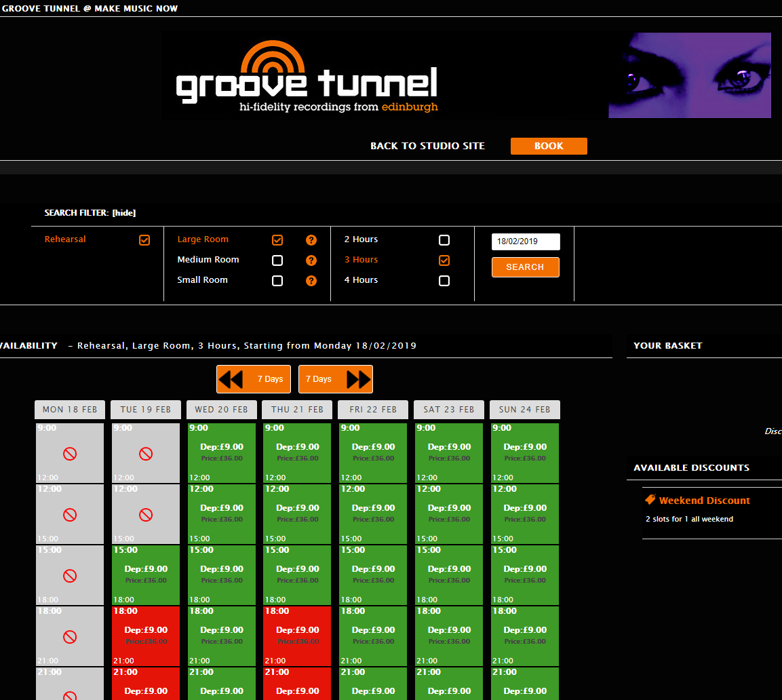Viewport: 782px width, 700px height.
Task: Select the MON 18 FEB column header
Action: coord(69,410)
